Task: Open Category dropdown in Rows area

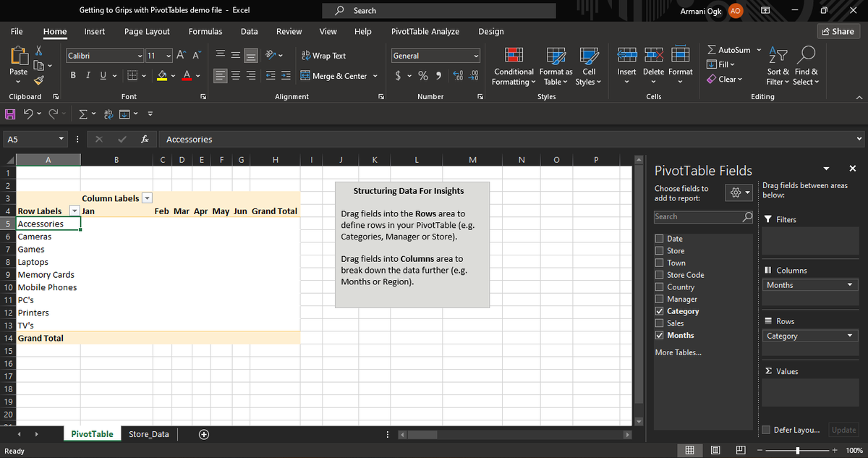Action: point(851,336)
